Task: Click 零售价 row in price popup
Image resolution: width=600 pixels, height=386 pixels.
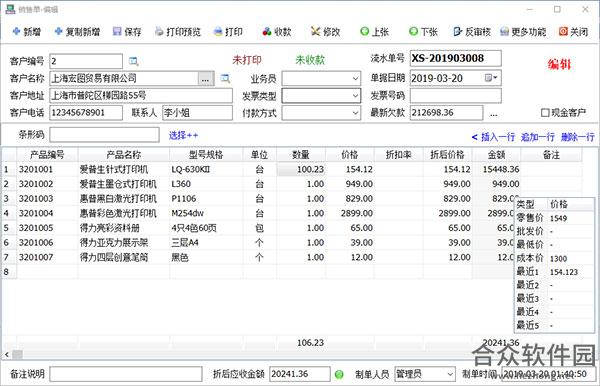Action: (554, 218)
